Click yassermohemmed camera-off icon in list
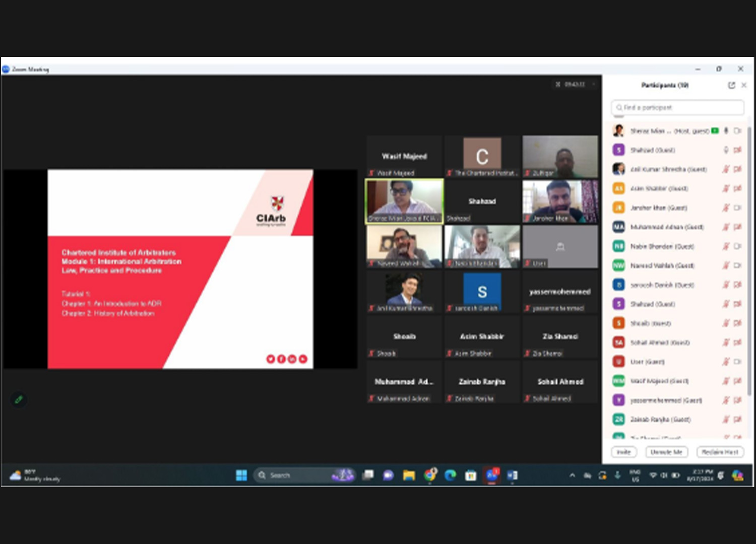The image size is (756, 544). [x=737, y=400]
